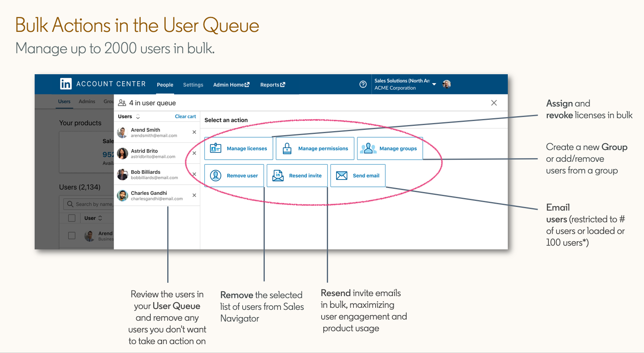Click the profile avatar in the header
This screenshot has height=353, width=644.
click(x=447, y=84)
